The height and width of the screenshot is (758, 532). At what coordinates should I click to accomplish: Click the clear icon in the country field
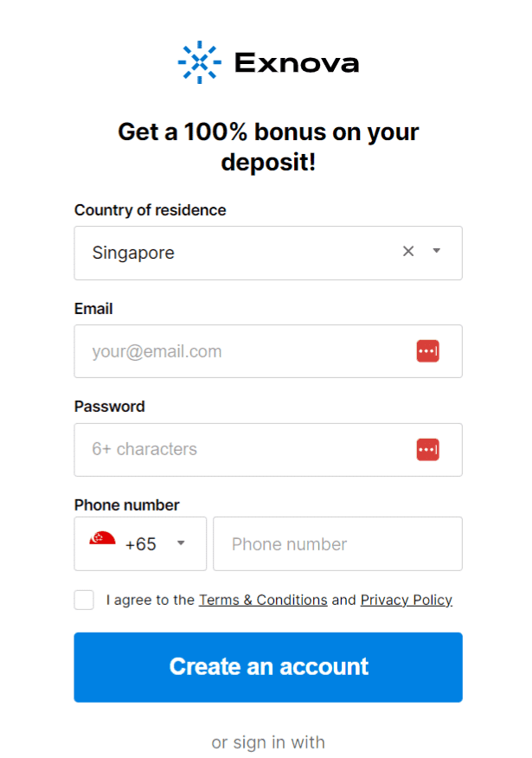(x=407, y=252)
